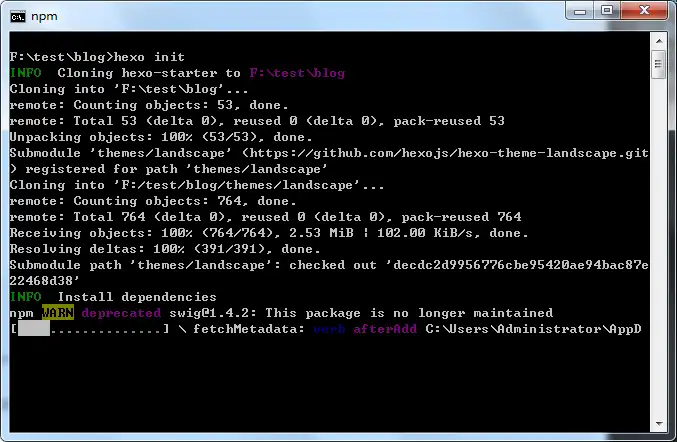Click the green INFO label beside "Cloning hexo-starter"
The image size is (677, 442).
[26, 73]
